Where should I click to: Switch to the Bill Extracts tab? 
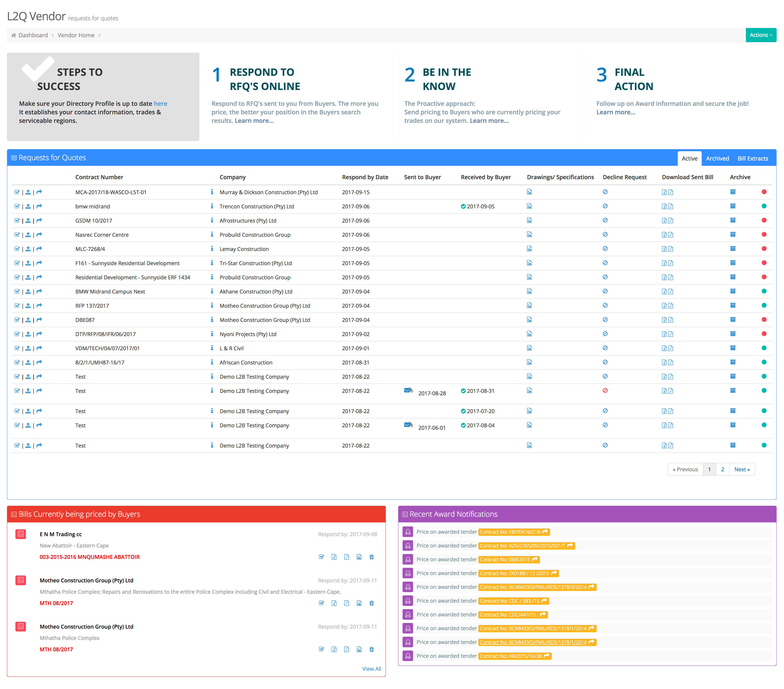coord(753,159)
